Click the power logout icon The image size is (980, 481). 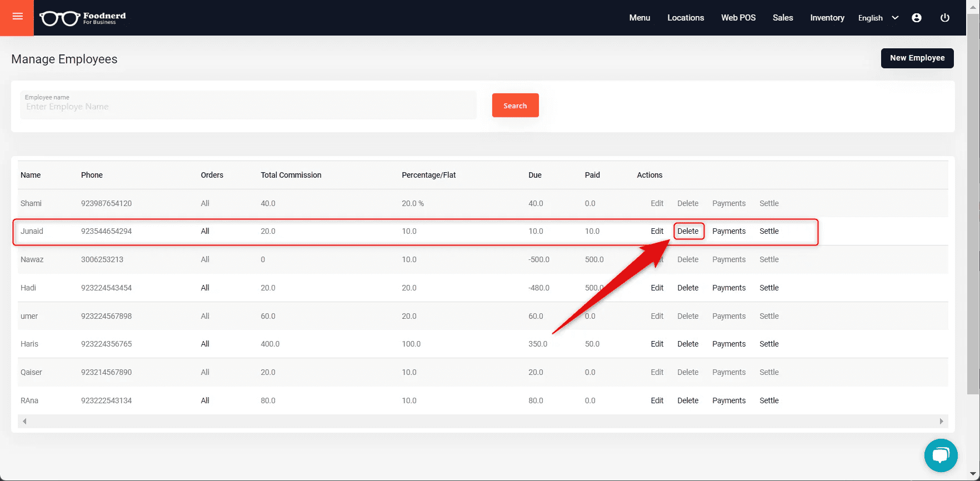[x=944, y=18]
